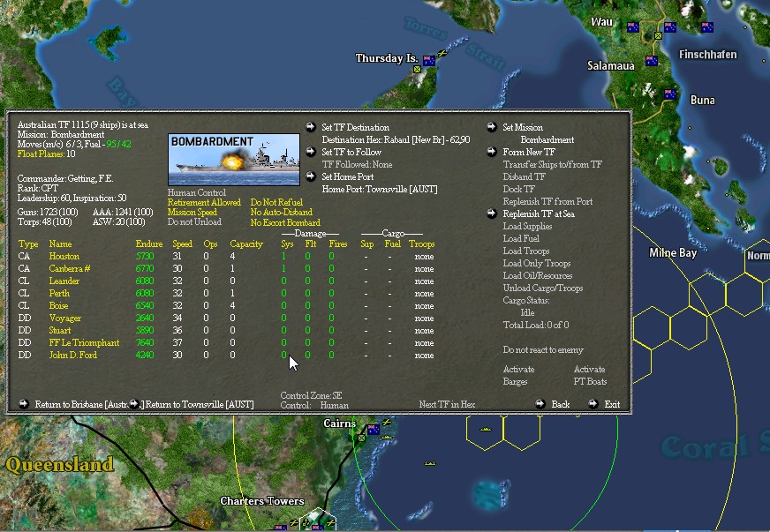Click Next TF in Hex
The width and height of the screenshot is (770, 532).
point(447,404)
